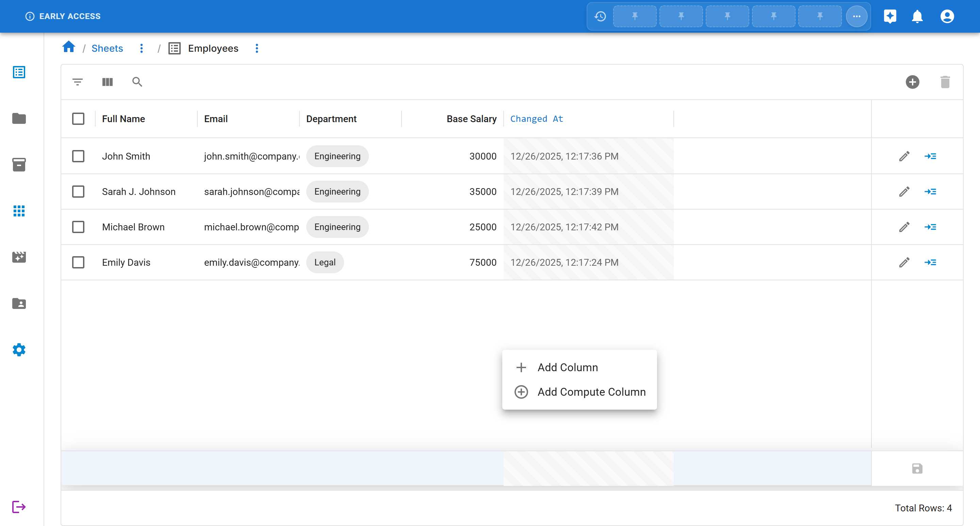Open the history icon in the top bar
Screen dimensions: 980x526
600,16
